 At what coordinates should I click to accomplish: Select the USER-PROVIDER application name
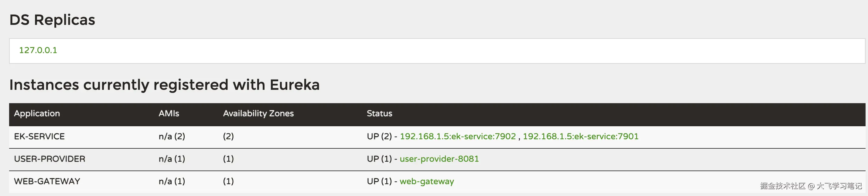(x=50, y=159)
